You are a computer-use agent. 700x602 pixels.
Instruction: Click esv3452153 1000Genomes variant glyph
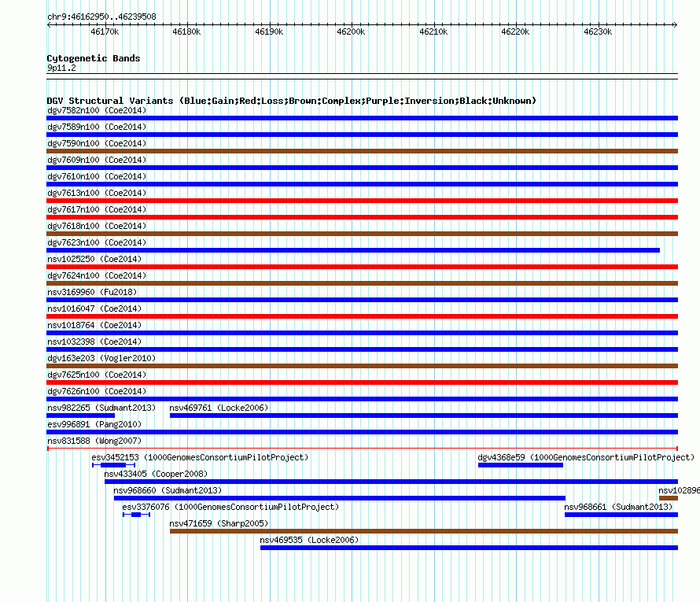coord(113,465)
